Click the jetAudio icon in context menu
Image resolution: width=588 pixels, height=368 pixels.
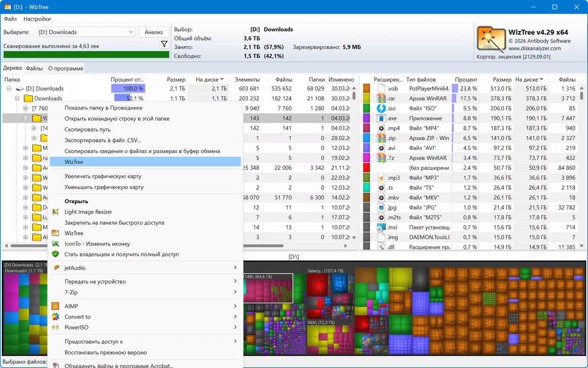(56, 268)
